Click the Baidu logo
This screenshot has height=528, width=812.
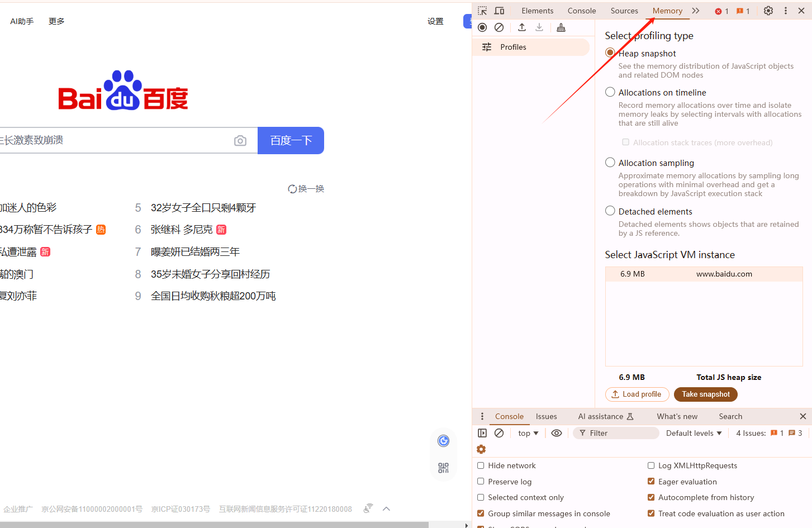tap(123, 90)
